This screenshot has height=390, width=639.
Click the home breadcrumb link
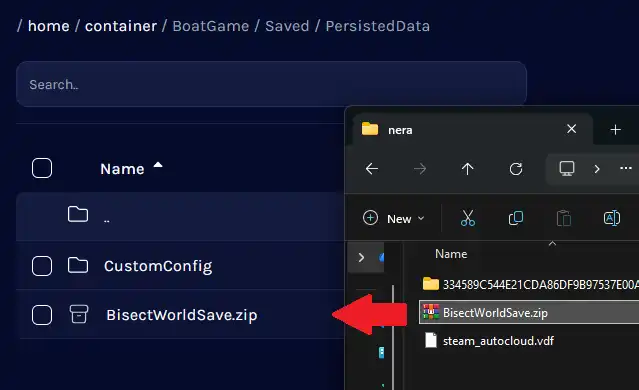48,26
